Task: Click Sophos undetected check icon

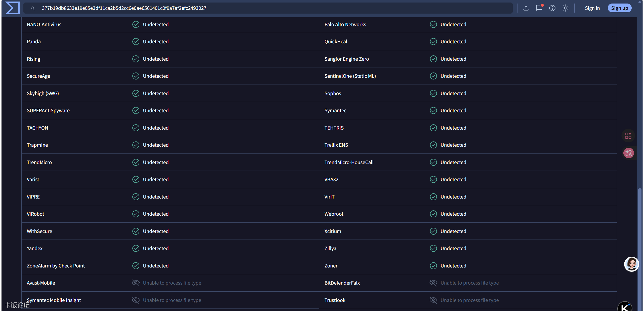Action: 433,93
